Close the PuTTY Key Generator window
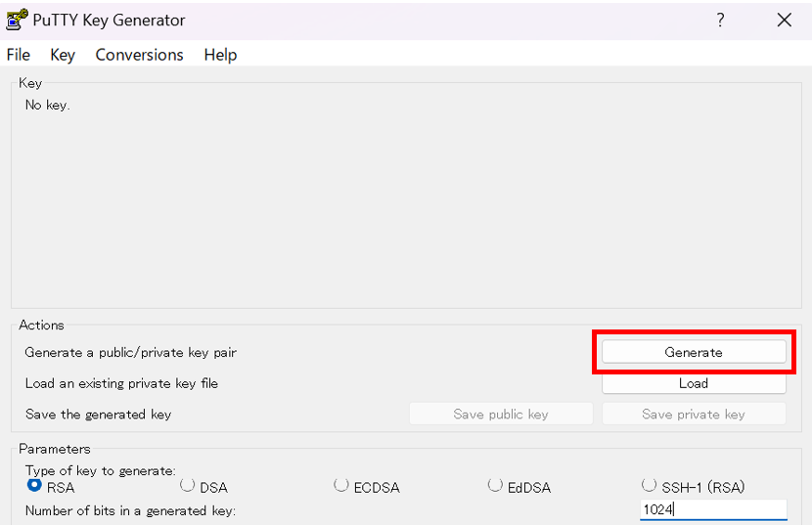The height and width of the screenshot is (525, 812). [784, 20]
